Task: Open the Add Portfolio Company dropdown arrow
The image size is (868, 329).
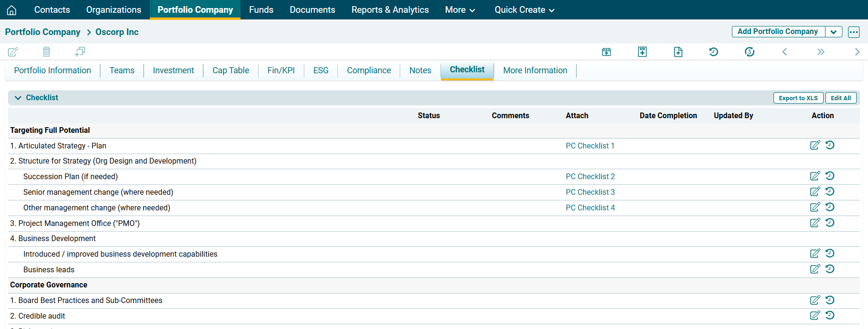Action: (834, 32)
